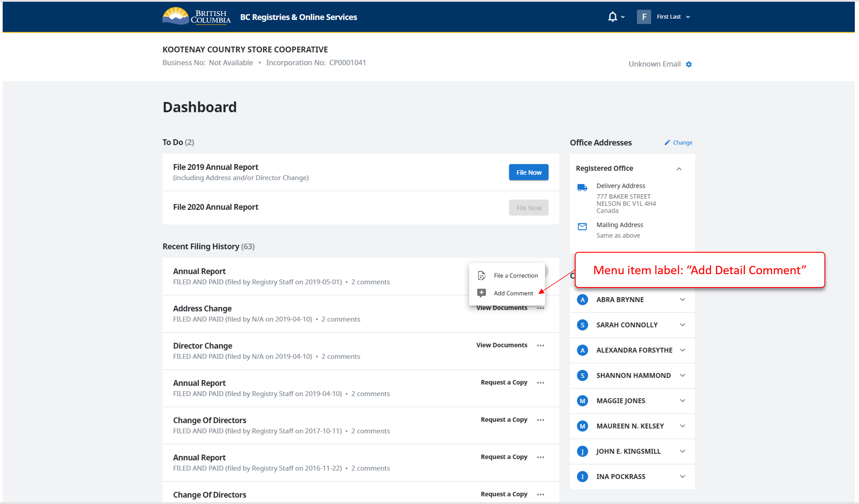This screenshot has height=504, width=859.
Task: Click Maggie Jones avatar icon
Action: [582, 401]
